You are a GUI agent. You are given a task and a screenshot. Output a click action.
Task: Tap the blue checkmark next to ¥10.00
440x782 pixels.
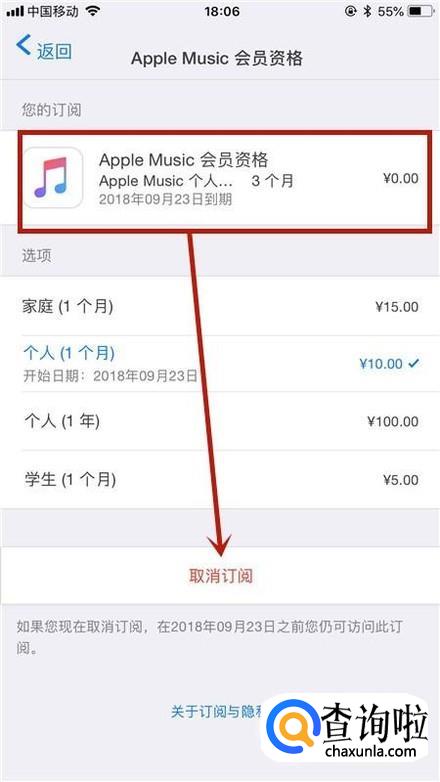click(414, 364)
